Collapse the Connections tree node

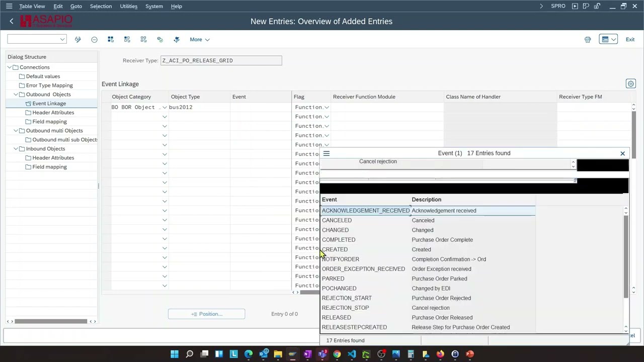click(10, 67)
